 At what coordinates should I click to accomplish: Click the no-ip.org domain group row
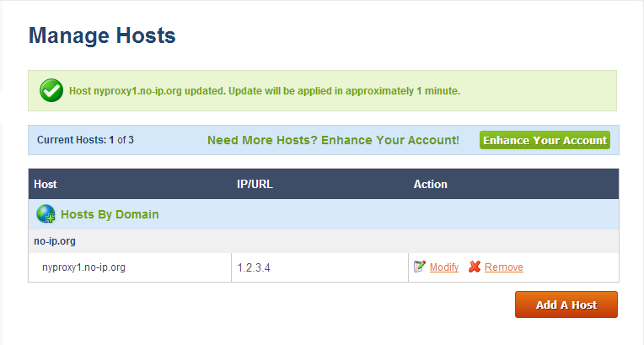coord(55,241)
